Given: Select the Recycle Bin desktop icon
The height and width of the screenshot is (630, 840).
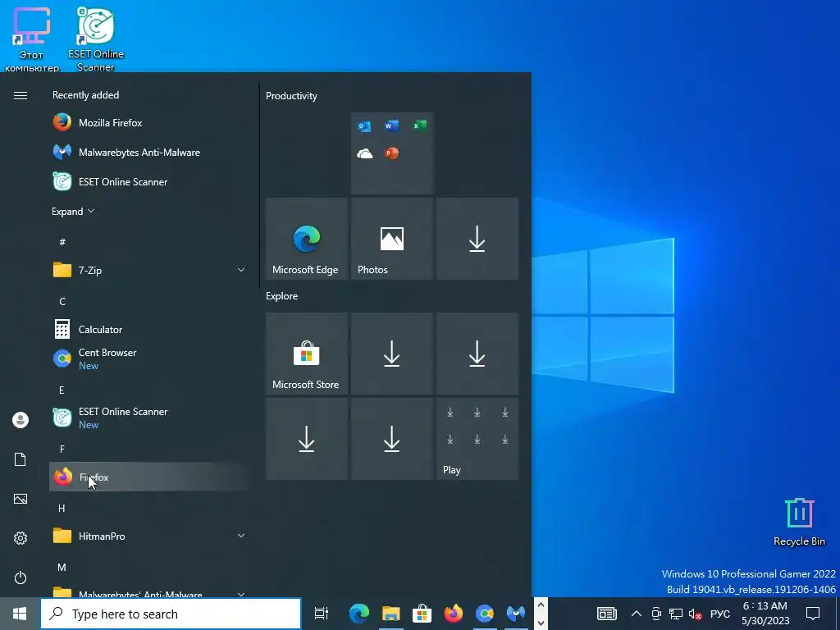Looking at the screenshot, I should click(x=799, y=523).
